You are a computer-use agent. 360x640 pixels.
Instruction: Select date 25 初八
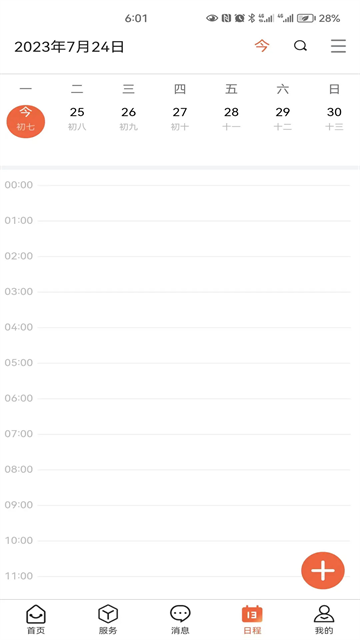tap(77, 118)
